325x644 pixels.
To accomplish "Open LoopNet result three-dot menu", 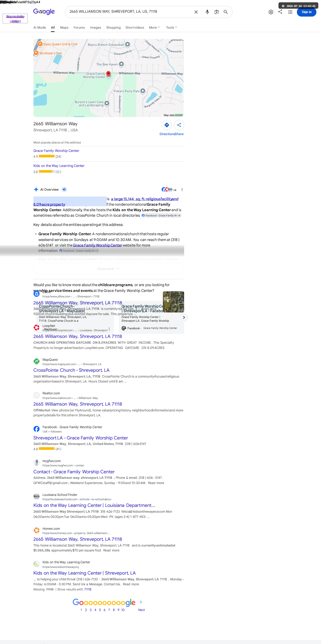I will coord(109,329).
